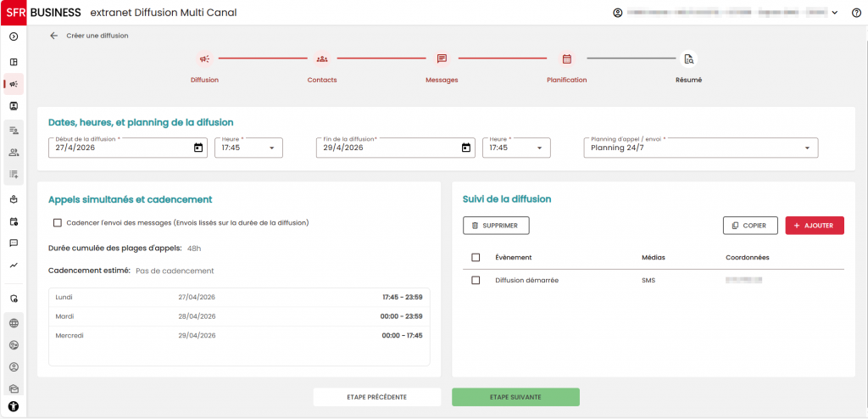Toggle the select-all checkbox beside Évènement
The height and width of the screenshot is (419, 868).
[x=476, y=257]
